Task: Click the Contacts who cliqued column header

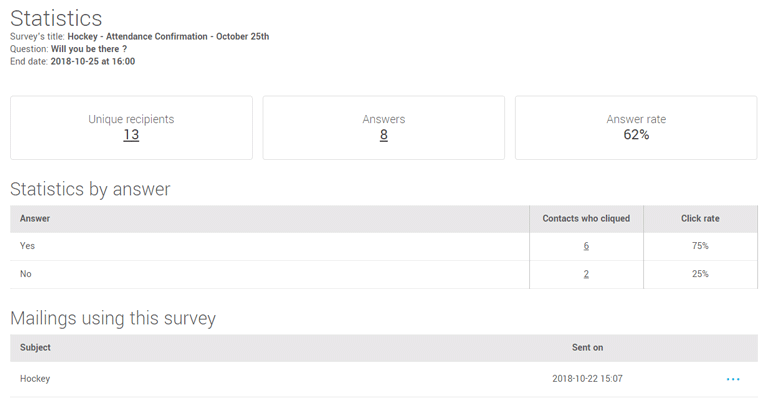Action: point(586,219)
